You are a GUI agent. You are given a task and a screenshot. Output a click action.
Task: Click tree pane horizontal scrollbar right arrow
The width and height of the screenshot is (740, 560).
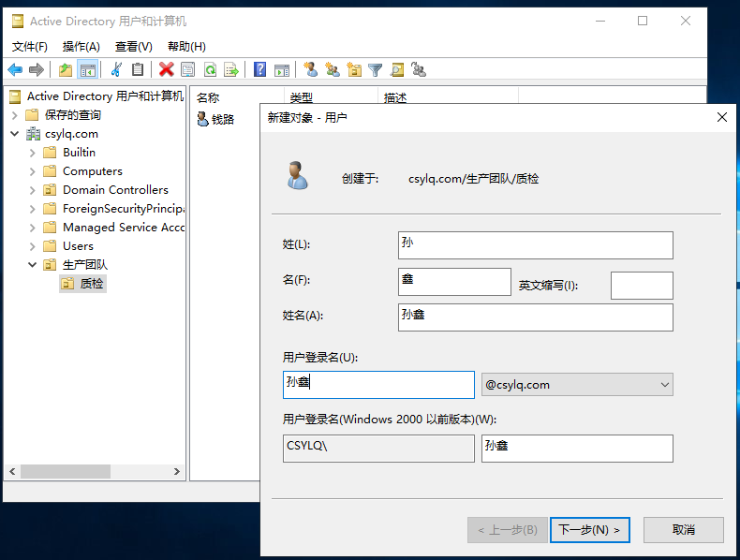tap(176, 471)
